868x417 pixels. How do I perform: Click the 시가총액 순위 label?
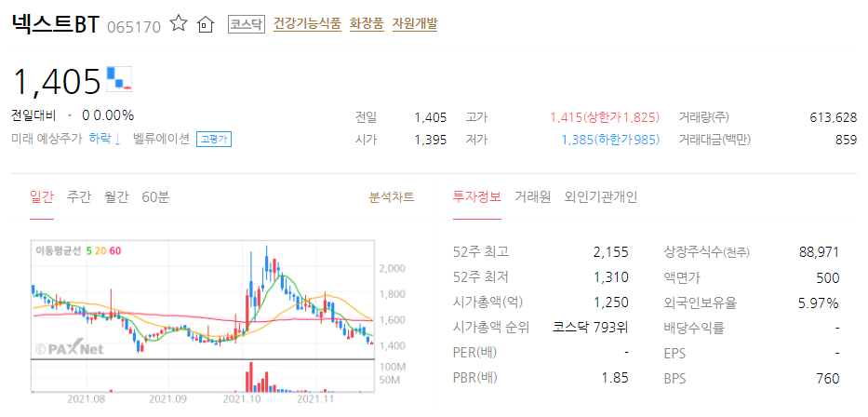[491, 328]
